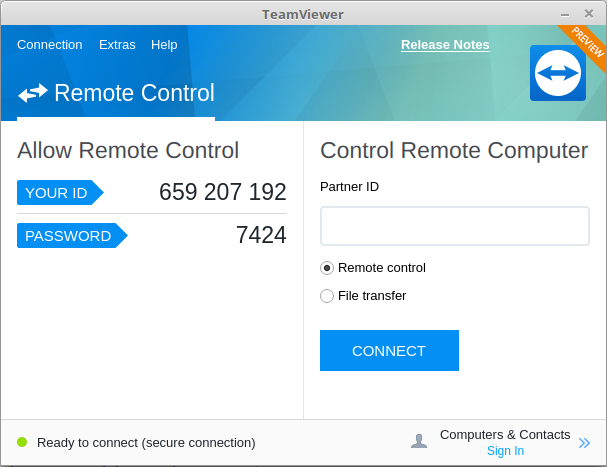Select the File transfer radio button
The image size is (607, 467).
click(327, 296)
